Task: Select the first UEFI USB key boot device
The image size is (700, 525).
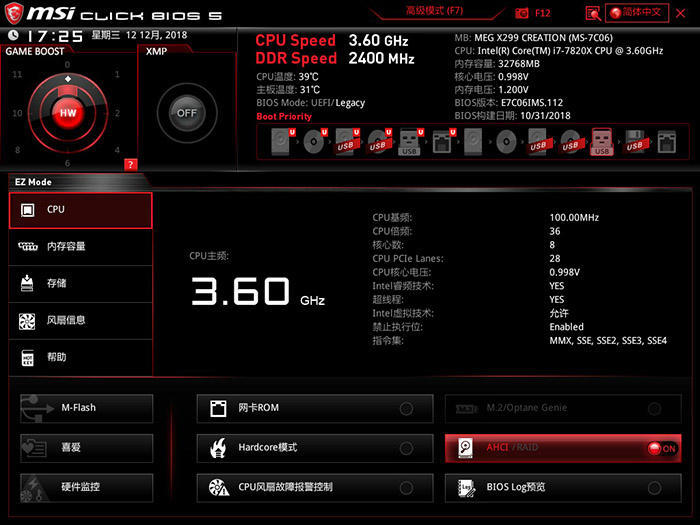Action: click(x=411, y=142)
